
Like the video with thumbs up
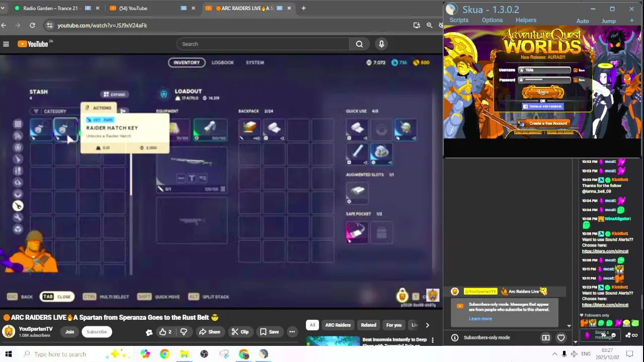[166, 332]
